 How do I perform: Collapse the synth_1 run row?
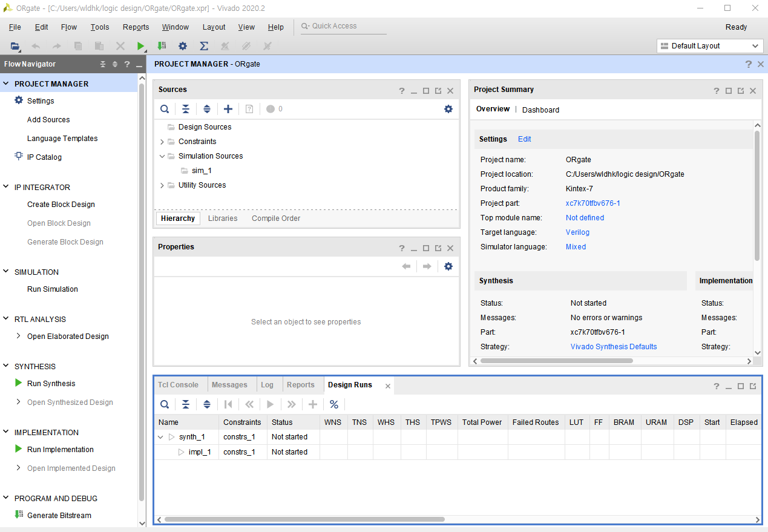coord(160,437)
